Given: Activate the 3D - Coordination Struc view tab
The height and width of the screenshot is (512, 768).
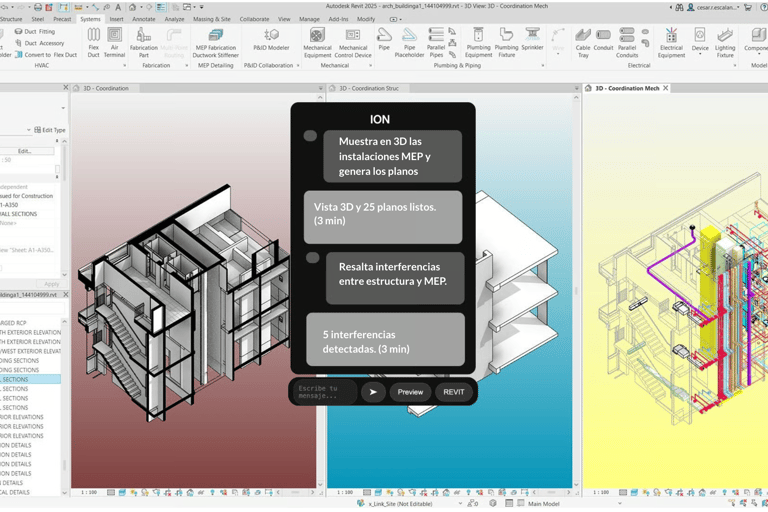Looking at the screenshot, I should (369, 88).
